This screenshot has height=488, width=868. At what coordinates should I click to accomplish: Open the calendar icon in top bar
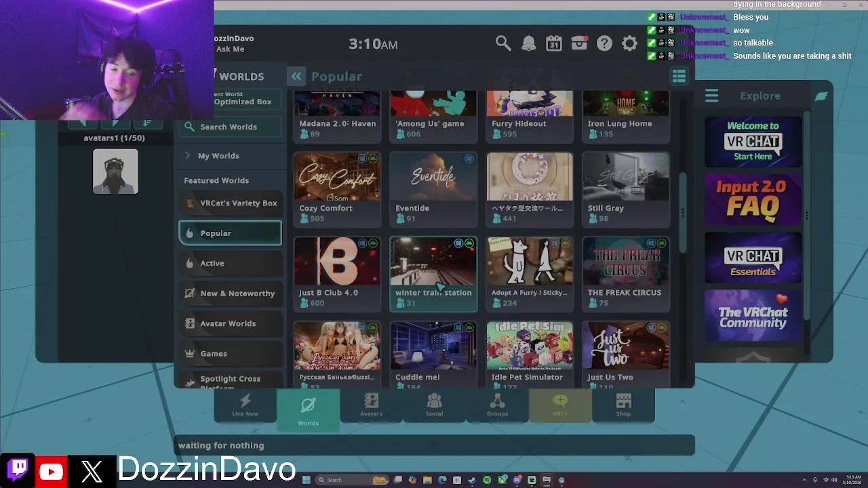click(554, 44)
